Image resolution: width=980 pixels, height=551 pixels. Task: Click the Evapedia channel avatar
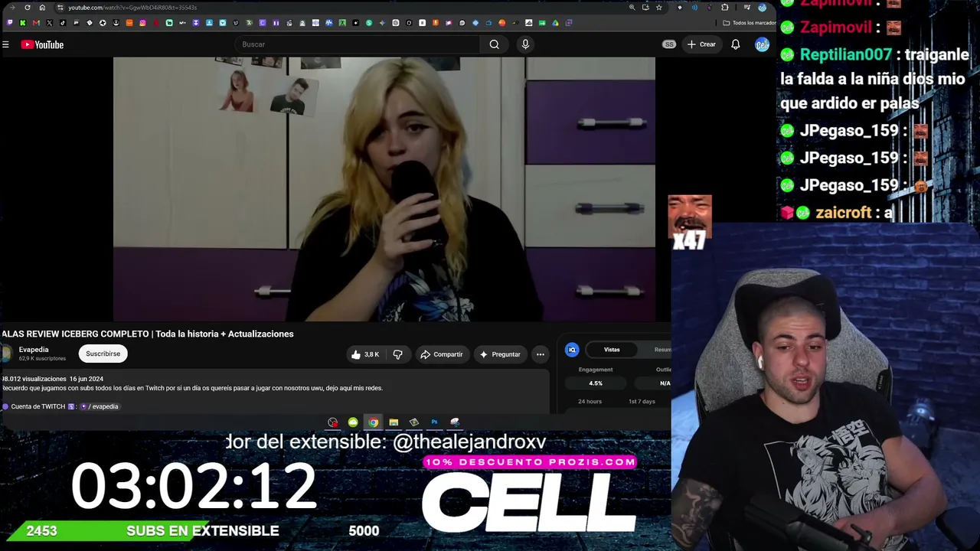6,354
